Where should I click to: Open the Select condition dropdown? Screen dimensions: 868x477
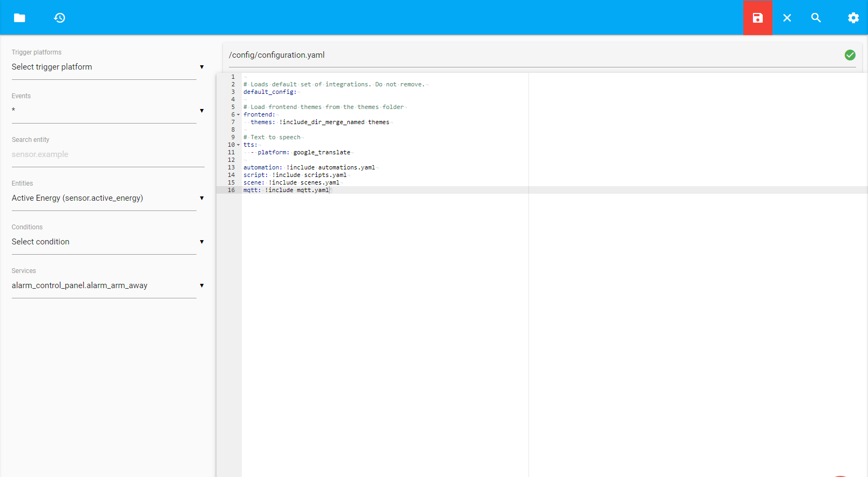coord(108,242)
